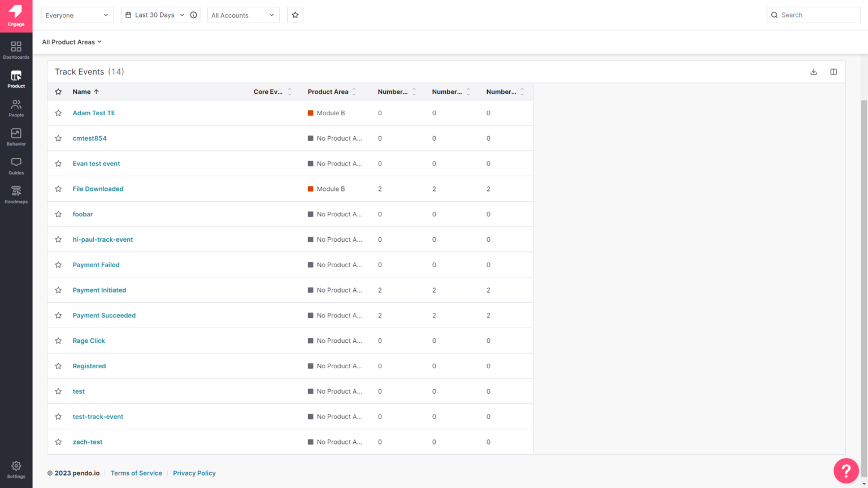The width and height of the screenshot is (868, 488).
Task: Select the Roadmaps sidebar icon
Action: [x=16, y=194]
